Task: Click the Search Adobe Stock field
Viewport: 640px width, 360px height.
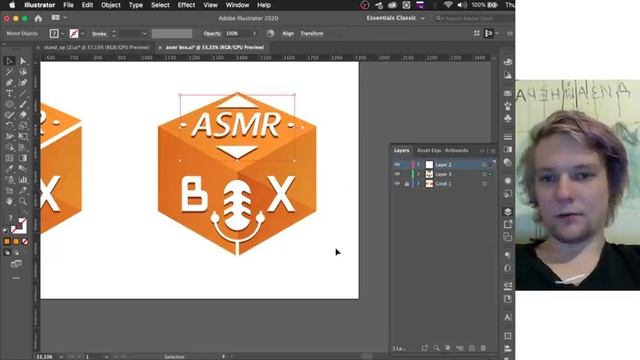Action: 472,18
